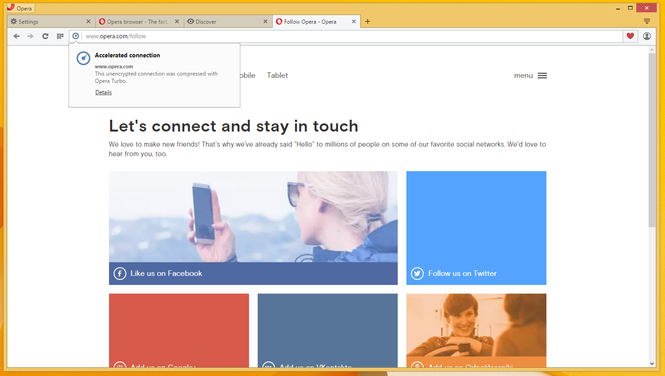The image size is (665, 376).
Task: Reload the current page
Action: [45, 36]
